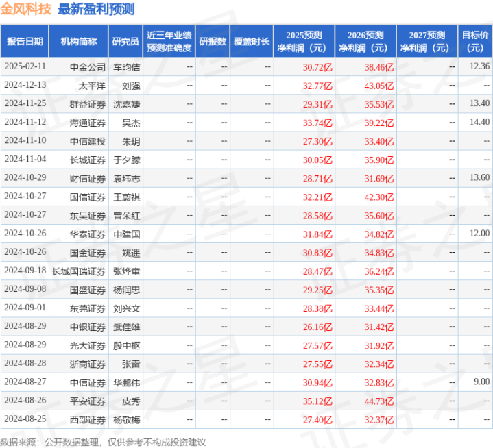This screenshot has width=493, height=448.
Task: Click institution 浙商证券
Action: tap(88, 364)
